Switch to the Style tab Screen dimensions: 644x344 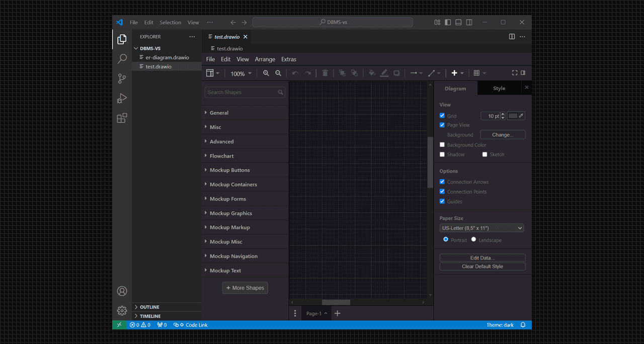(x=499, y=89)
